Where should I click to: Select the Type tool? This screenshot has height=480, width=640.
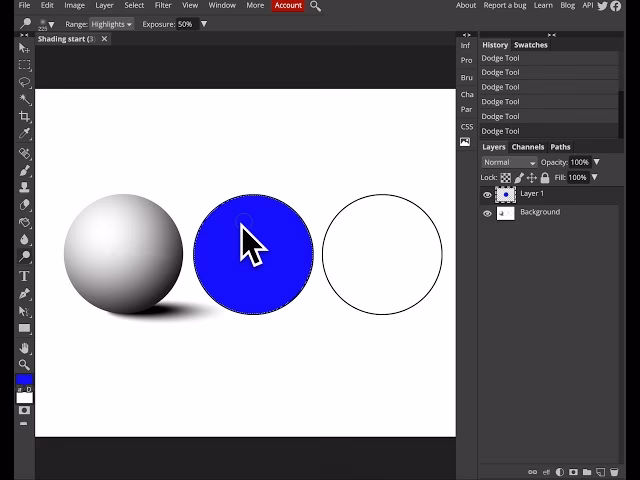[x=24, y=275]
